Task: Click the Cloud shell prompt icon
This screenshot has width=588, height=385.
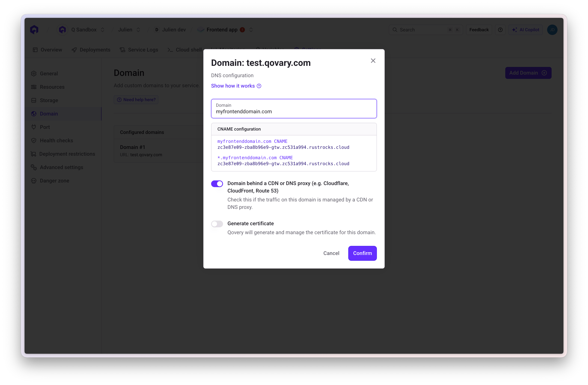Action: (x=170, y=50)
